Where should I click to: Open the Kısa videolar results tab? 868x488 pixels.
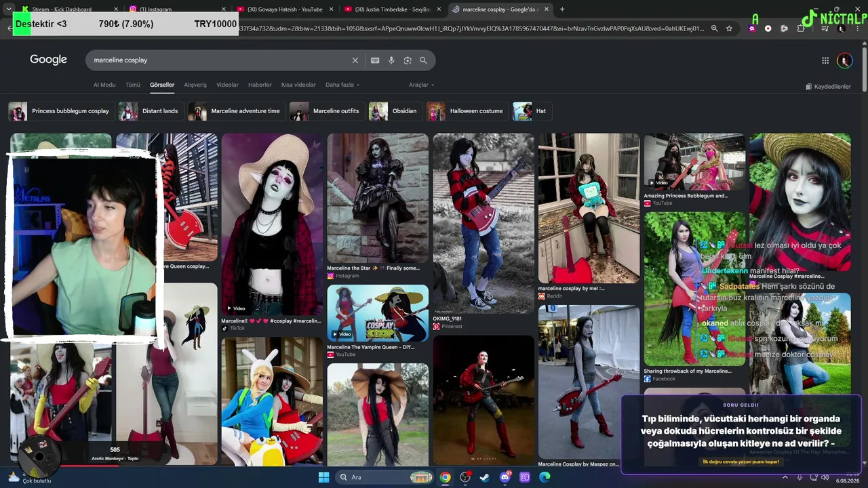coord(298,85)
